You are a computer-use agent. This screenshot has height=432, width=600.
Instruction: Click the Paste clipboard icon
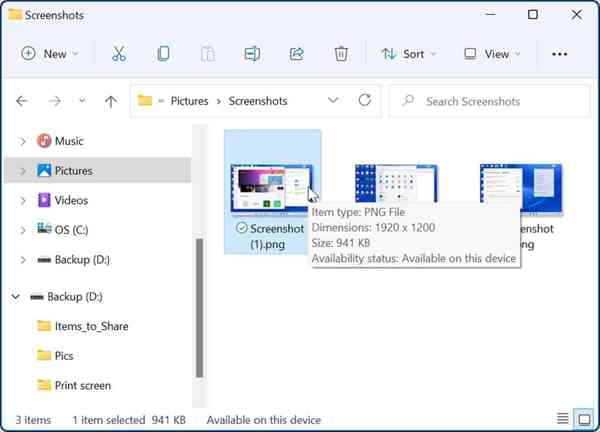208,54
